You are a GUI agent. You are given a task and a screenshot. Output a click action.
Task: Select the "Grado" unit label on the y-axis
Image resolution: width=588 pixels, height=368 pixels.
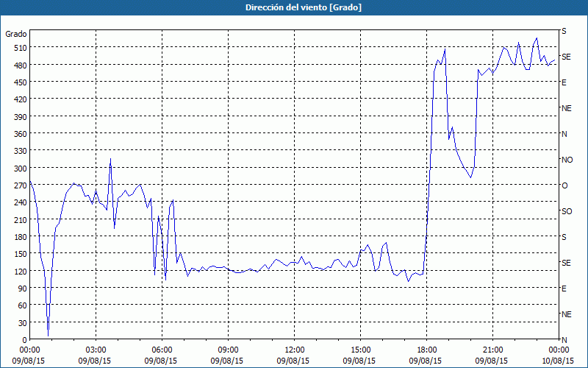click(16, 34)
